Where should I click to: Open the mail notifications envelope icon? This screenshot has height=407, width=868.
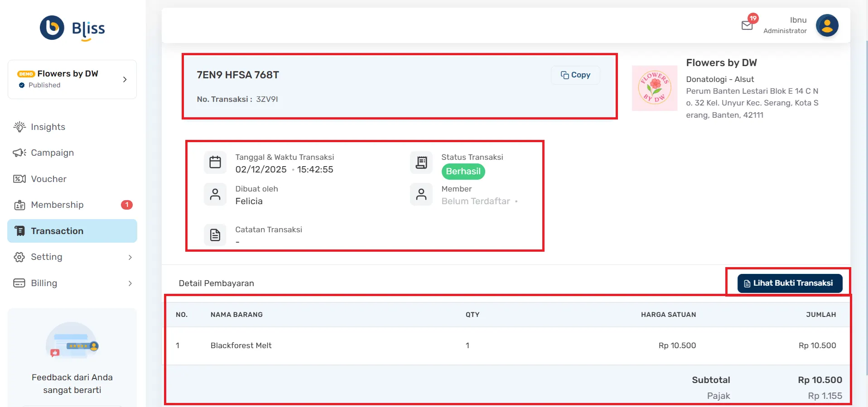[x=747, y=25]
